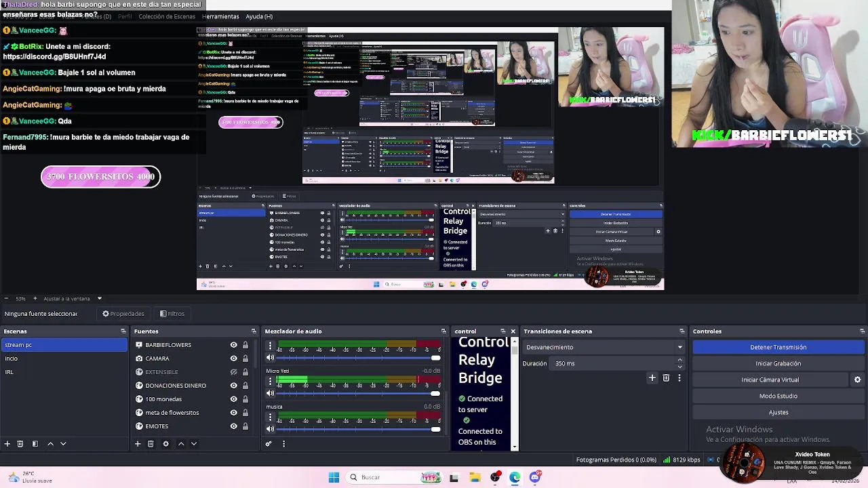Open the Colección de Escenas menu
The height and width of the screenshot is (488, 868).
[x=167, y=16]
